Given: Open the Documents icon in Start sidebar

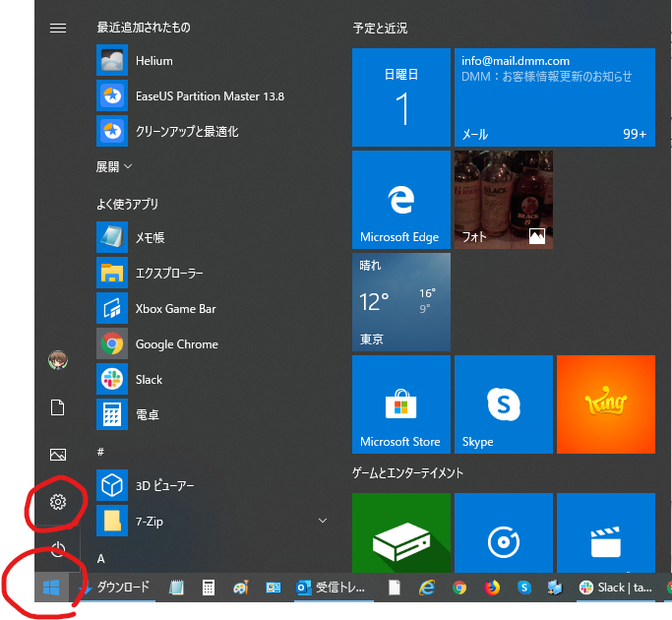Looking at the screenshot, I should (x=58, y=407).
